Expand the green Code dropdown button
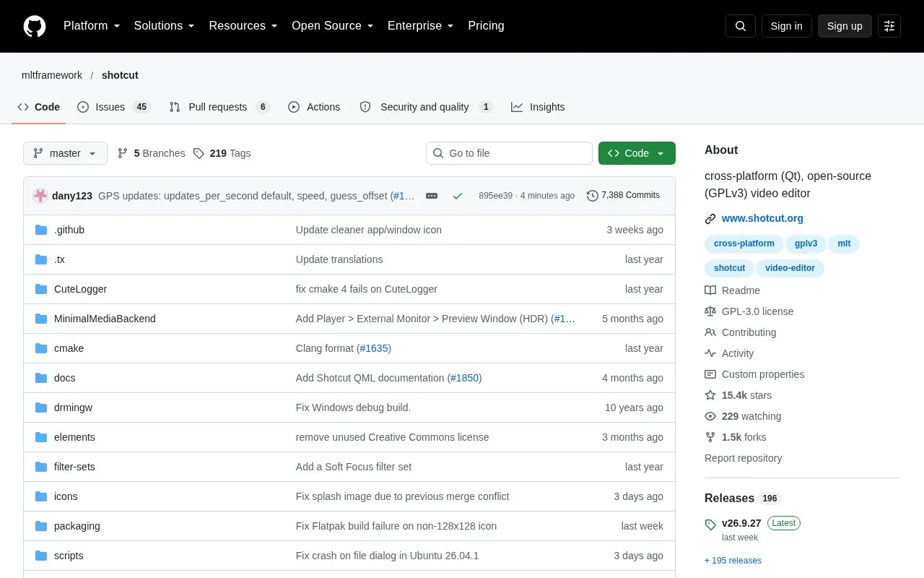 pos(637,153)
